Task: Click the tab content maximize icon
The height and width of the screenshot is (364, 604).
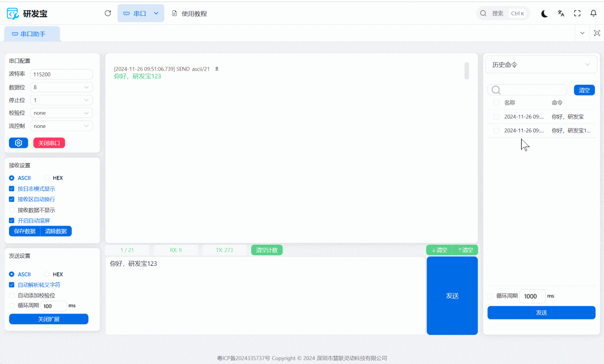Action: [597, 33]
